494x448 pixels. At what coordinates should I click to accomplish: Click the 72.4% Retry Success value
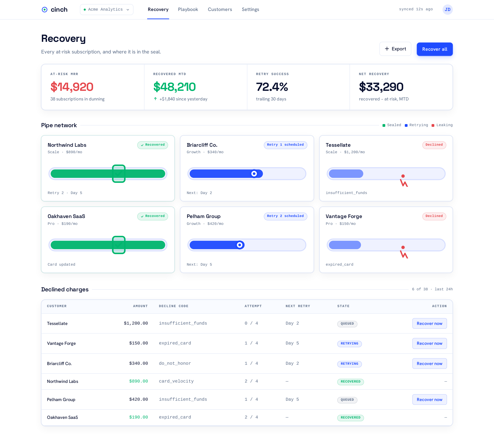click(272, 87)
